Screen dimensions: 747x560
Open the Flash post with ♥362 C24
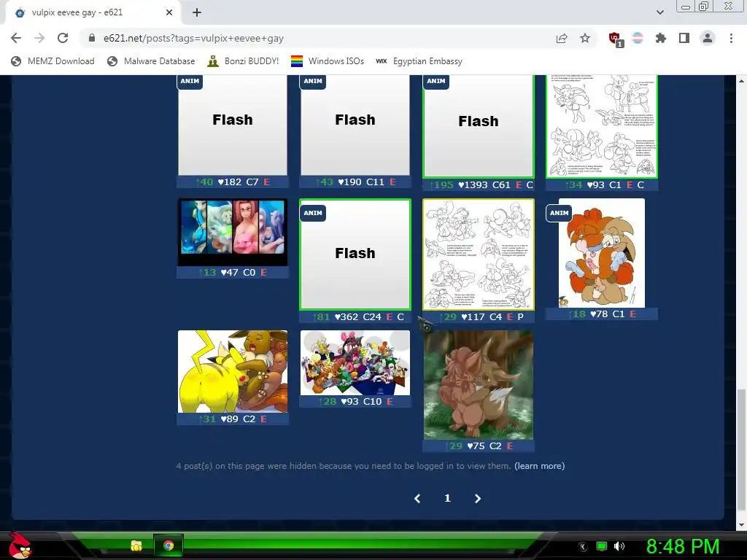click(355, 254)
